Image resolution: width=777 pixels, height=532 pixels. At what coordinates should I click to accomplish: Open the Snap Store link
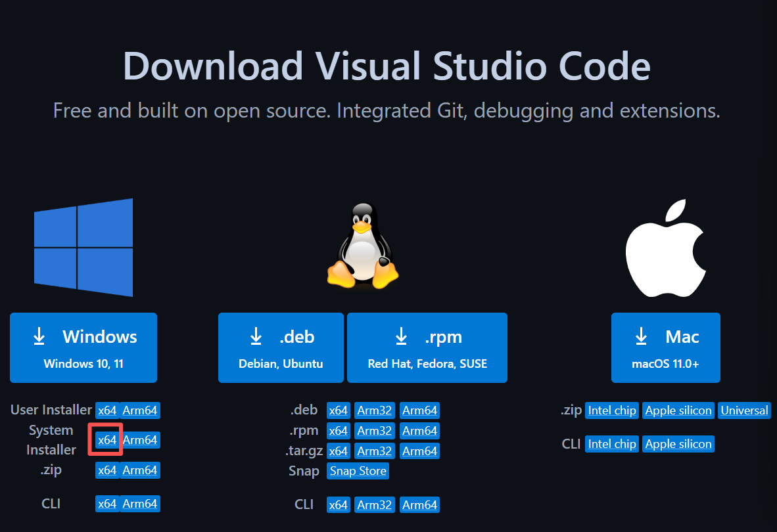coord(358,471)
